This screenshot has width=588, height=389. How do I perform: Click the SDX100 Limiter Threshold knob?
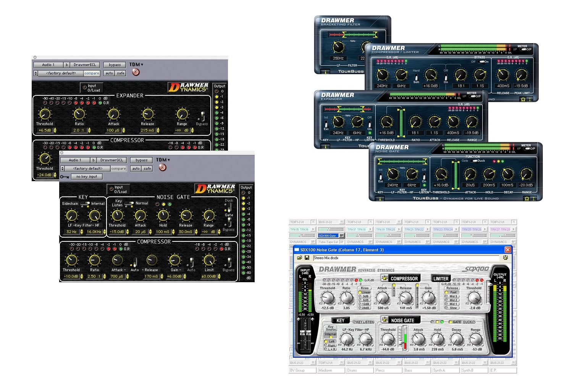point(474,298)
